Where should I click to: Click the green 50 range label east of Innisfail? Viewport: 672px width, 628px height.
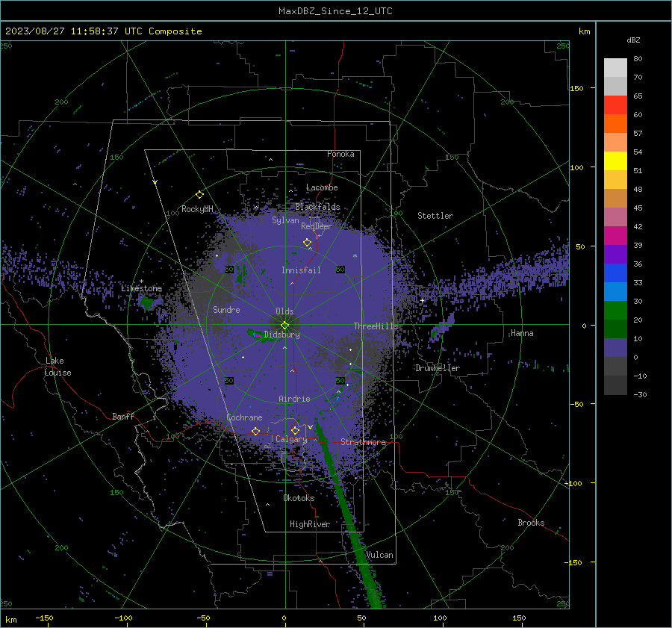(340, 270)
